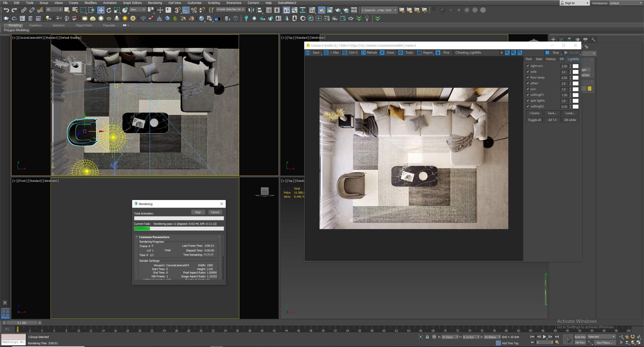Click the Save icon in Corona frame buffer
The width and height of the screenshot is (644, 347).
pos(308,52)
